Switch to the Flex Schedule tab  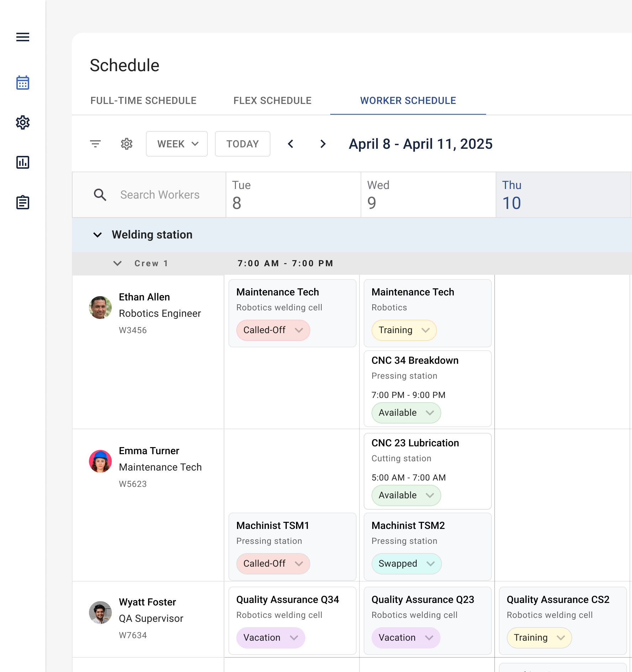point(272,100)
